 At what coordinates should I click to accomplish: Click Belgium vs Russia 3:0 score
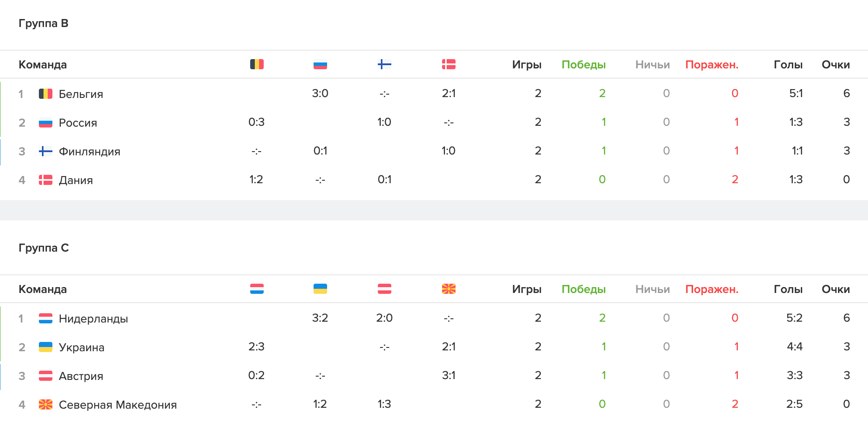pyautogui.click(x=320, y=93)
